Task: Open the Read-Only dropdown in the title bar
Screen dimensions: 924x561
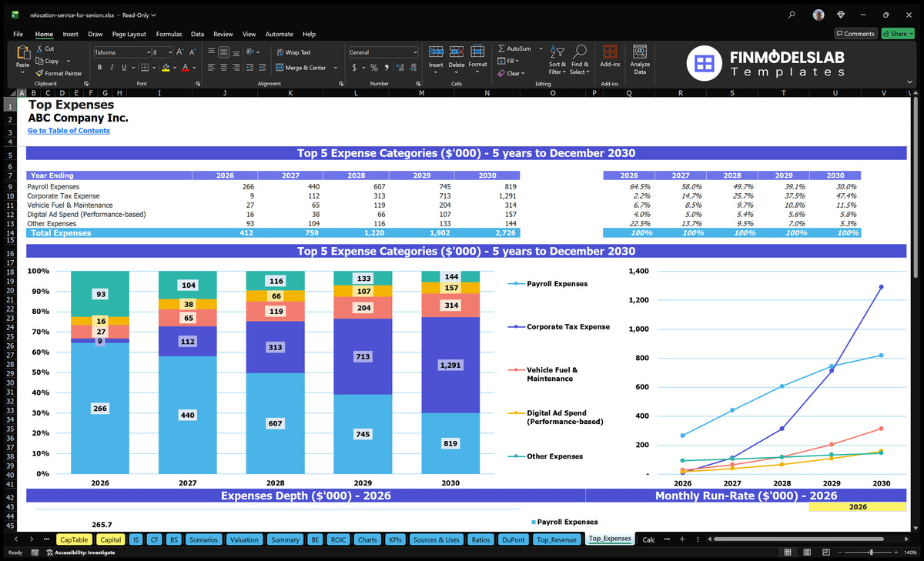Action: tap(141, 15)
